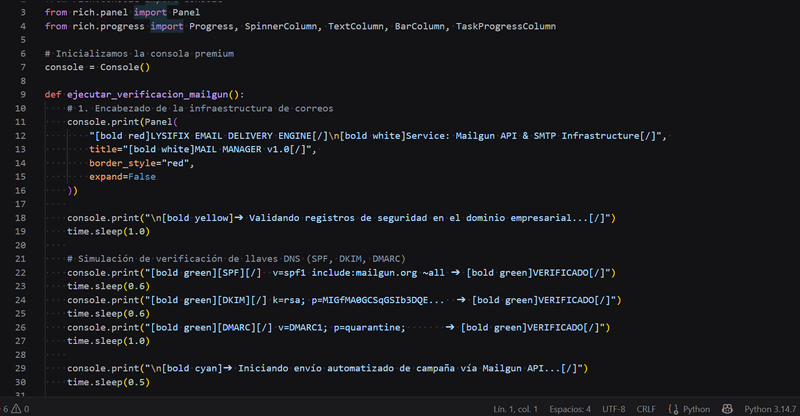Image resolution: width=800 pixels, height=416 pixels.
Task: Click the [DKIM] console.print line
Action: point(344,300)
